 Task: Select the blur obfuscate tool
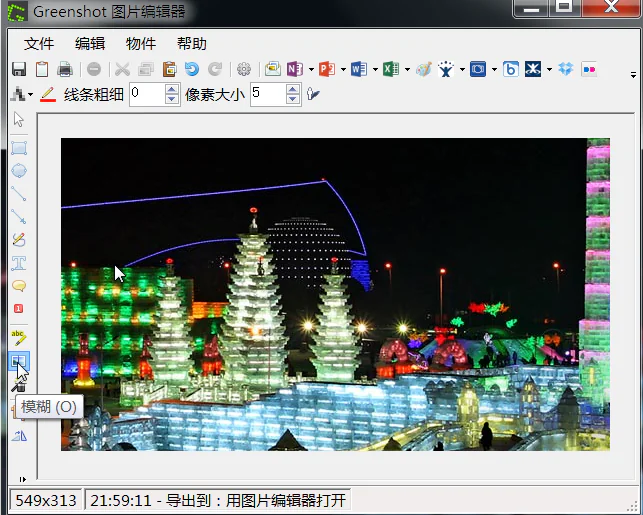(x=18, y=361)
